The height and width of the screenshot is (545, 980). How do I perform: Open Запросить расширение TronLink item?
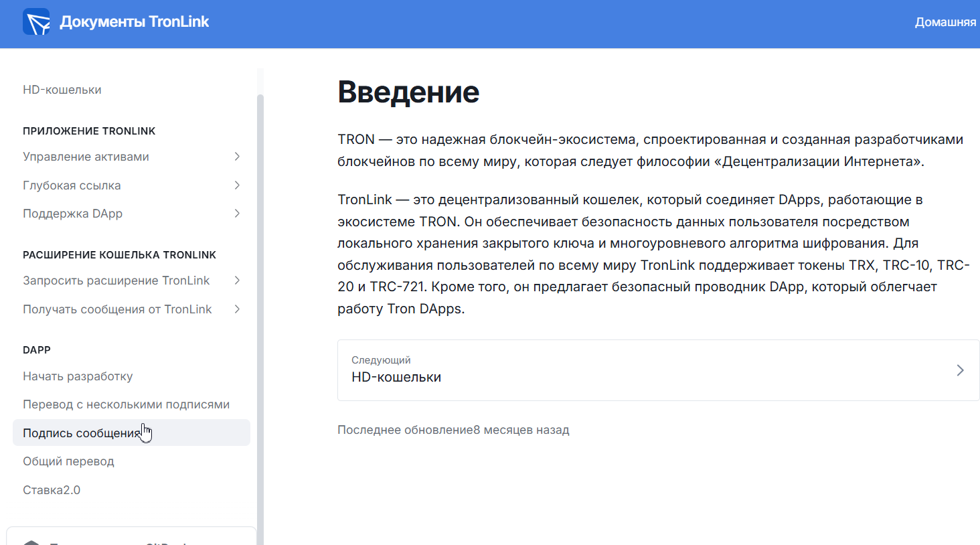pos(116,281)
